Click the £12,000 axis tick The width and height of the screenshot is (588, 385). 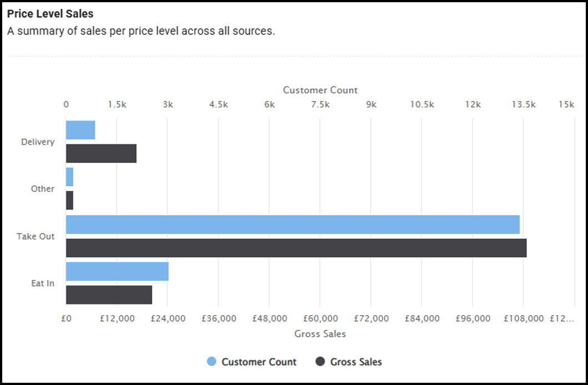117,319
